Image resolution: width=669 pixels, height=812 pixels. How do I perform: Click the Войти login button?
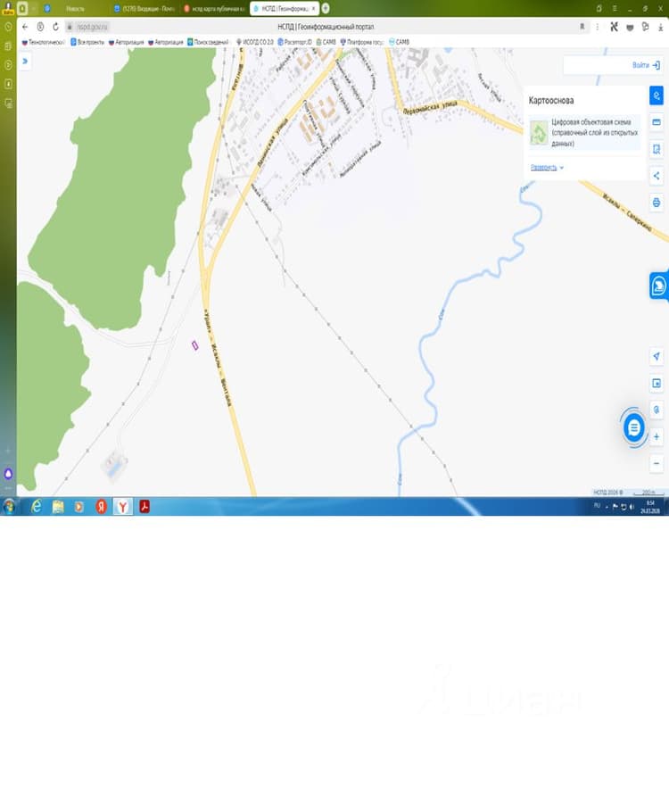[646, 65]
